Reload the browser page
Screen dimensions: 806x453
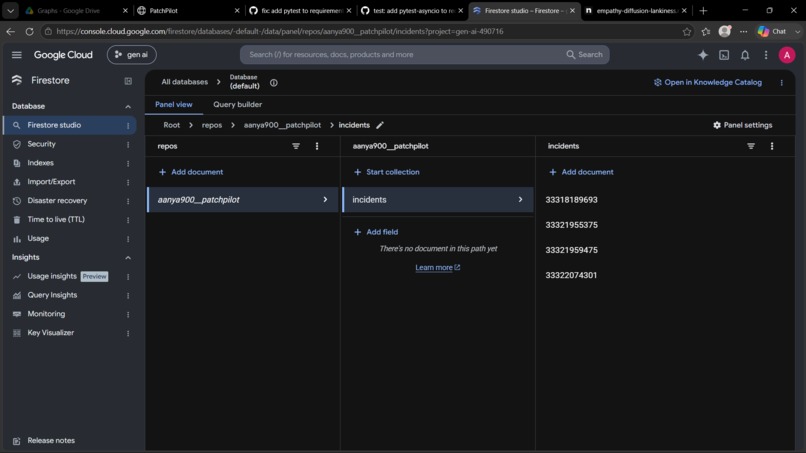point(29,31)
